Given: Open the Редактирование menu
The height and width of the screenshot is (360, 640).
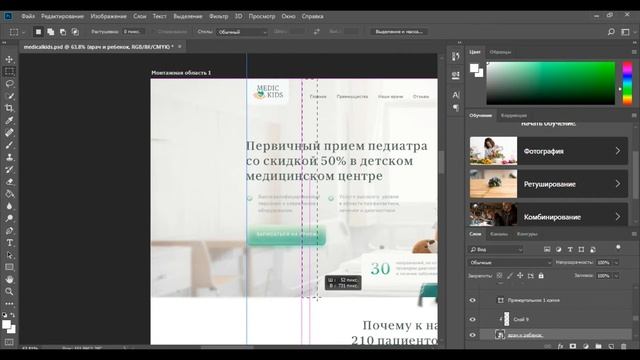Looking at the screenshot, I should point(62,16).
